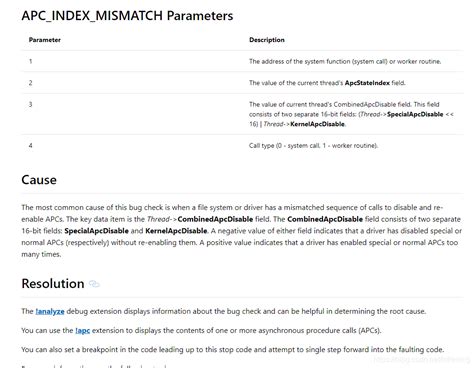Screen dimensions: 474x368
Task: Click the faint watermark URL at bottom right
Action: tap(422, 359)
